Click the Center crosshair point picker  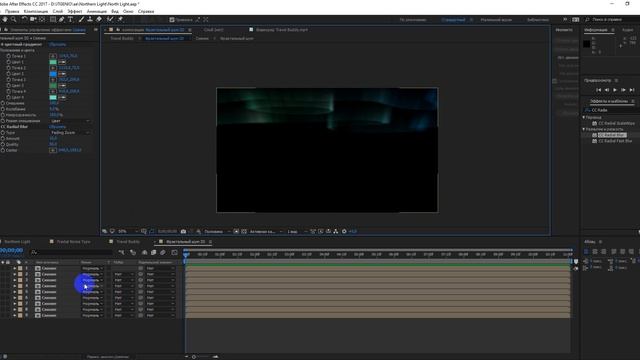[53, 150]
